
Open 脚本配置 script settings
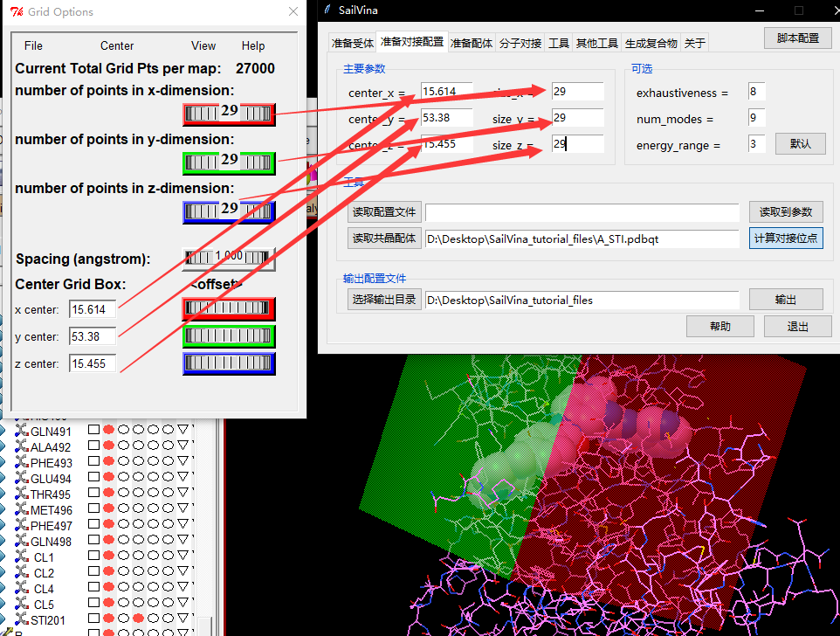pyautogui.click(x=798, y=38)
